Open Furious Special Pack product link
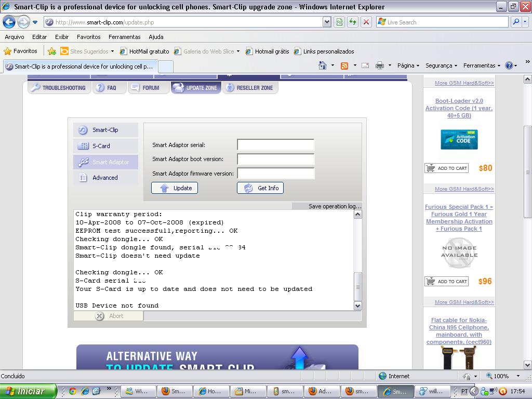The width and height of the screenshot is (532, 399). pyautogui.click(x=459, y=218)
